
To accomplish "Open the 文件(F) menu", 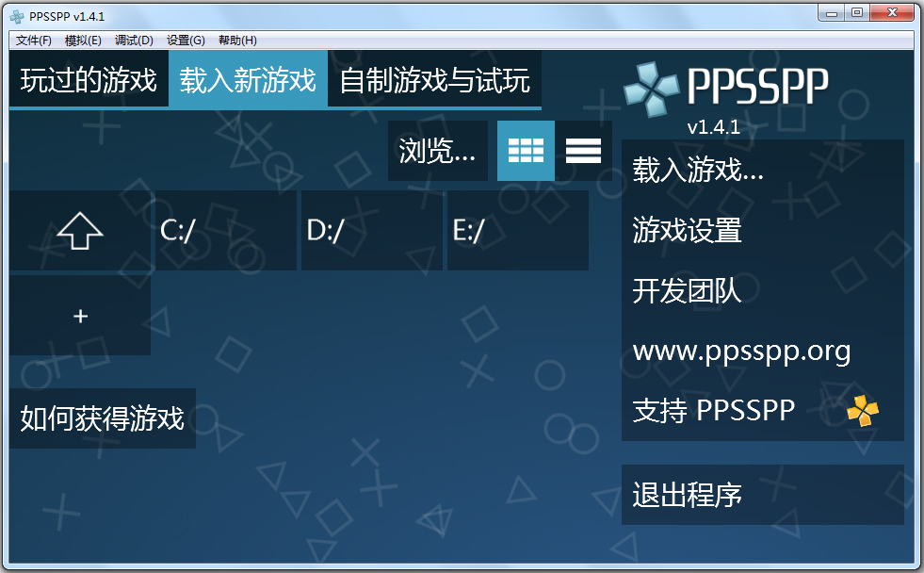I will 34,41.
